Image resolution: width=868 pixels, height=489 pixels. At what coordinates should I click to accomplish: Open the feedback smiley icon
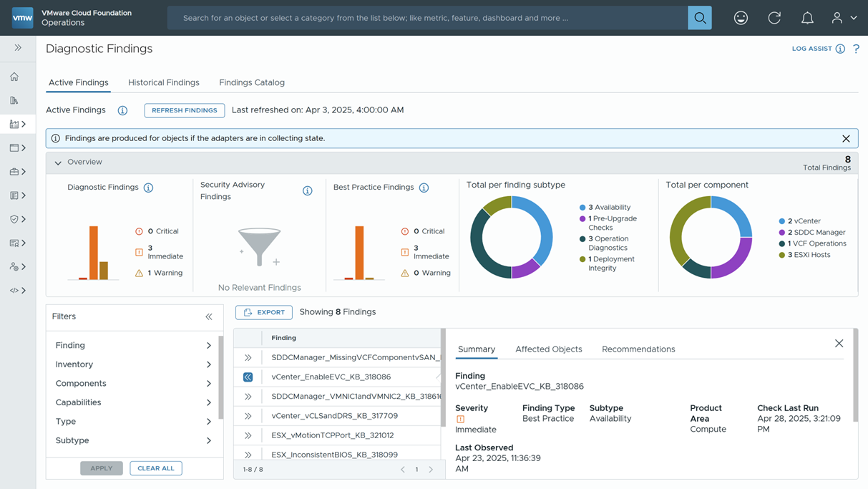[x=741, y=18]
